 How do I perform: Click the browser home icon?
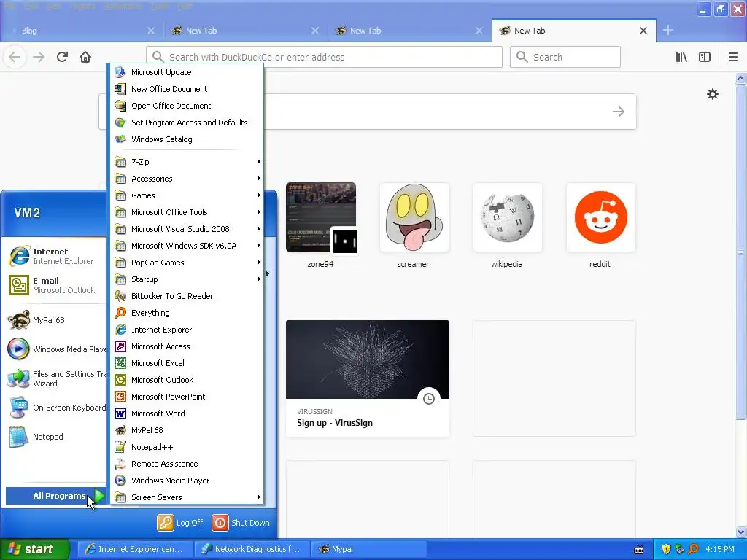coord(85,57)
